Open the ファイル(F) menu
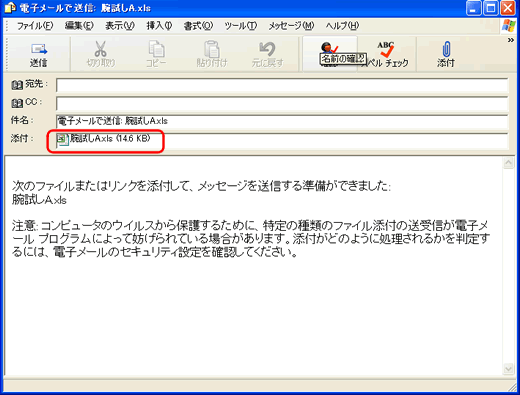 pyautogui.click(x=35, y=26)
